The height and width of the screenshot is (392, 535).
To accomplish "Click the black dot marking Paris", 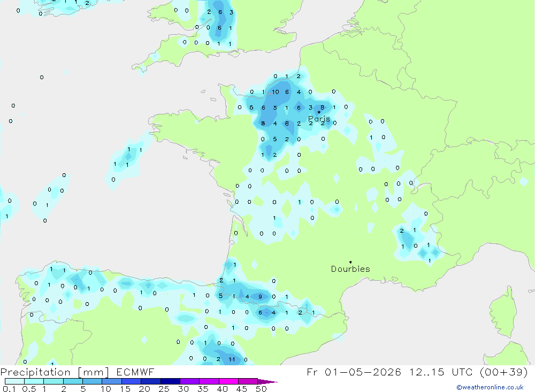I will point(319,112).
